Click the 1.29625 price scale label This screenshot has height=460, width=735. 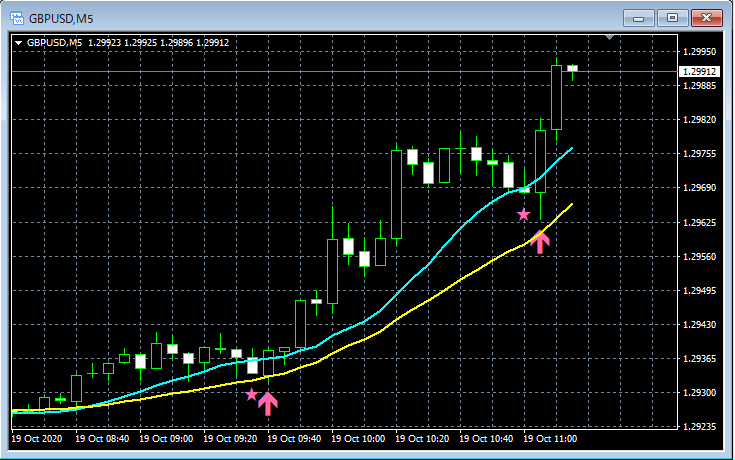700,223
